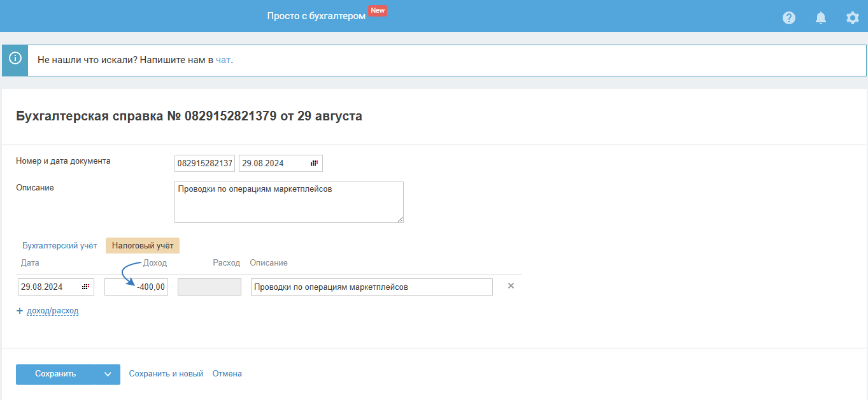This screenshot has height=400, width=868.
Task: Open the help question mark icon
Action: coord(789,18)
